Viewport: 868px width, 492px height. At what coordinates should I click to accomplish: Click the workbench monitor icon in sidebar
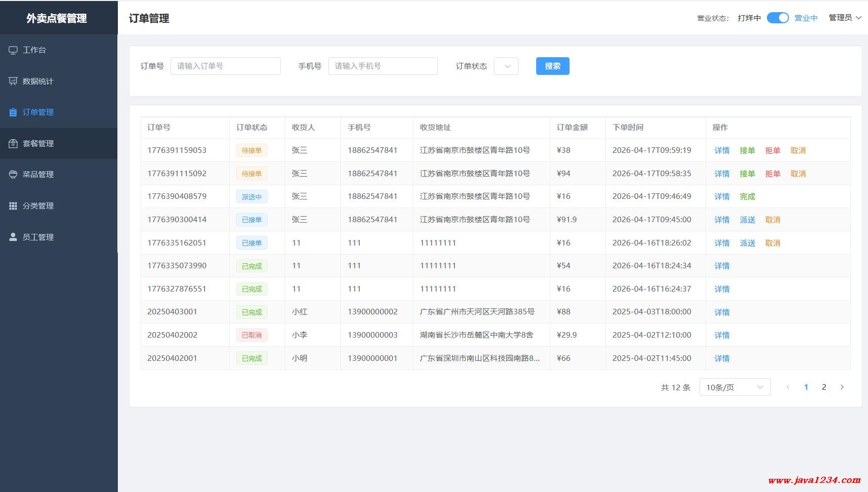pos(13,50)
